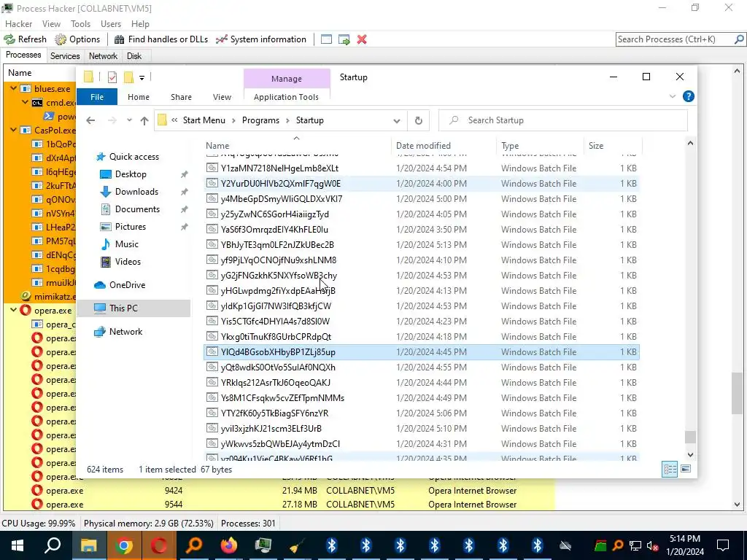Collapse the CasPol.exe process tree
747x560 pixels.
[13, 130]
